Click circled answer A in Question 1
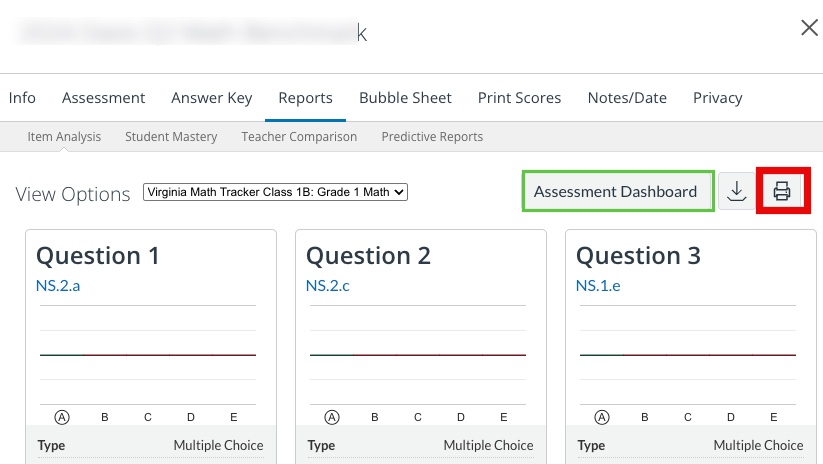The width and height of the screenshot is (823, 464). tap(62, 417)
